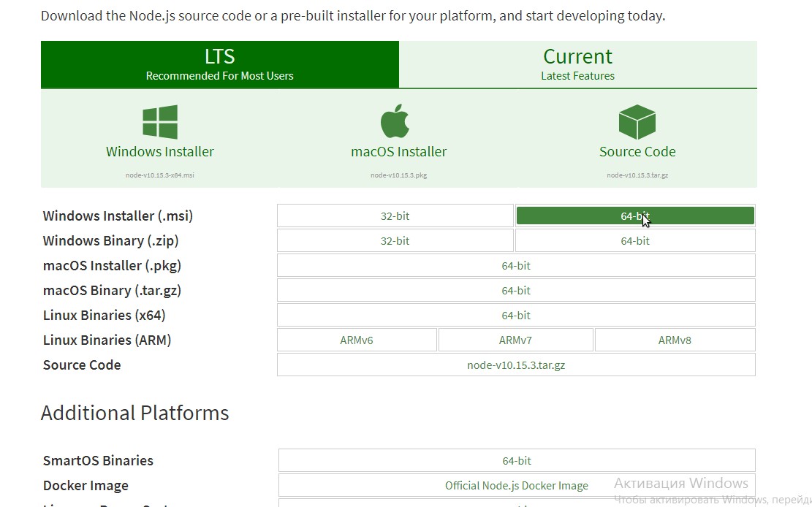Viewport: 812px width, 507px height.
Task: Download the ARMv7 Linux binary
Action: (516, 340)
